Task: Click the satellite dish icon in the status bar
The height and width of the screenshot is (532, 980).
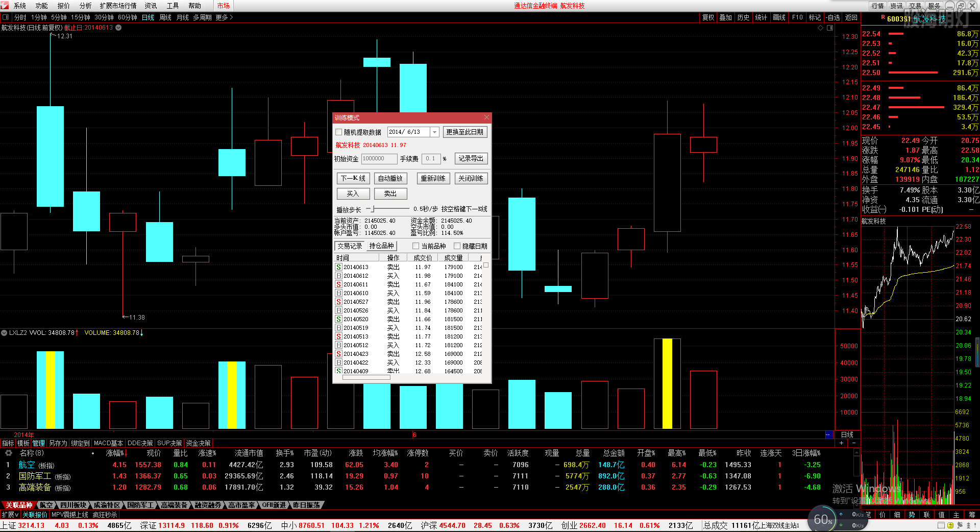Action: click(960, 525)
